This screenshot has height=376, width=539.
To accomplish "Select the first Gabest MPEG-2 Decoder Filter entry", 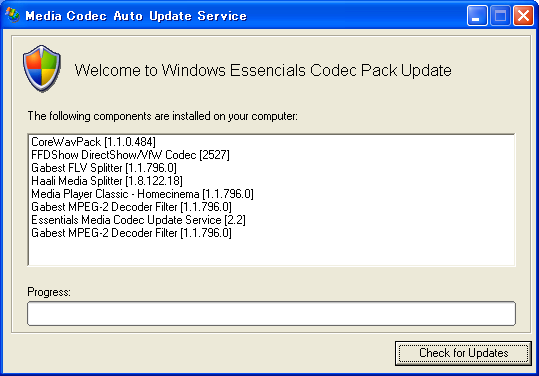I will coord(131,207).
